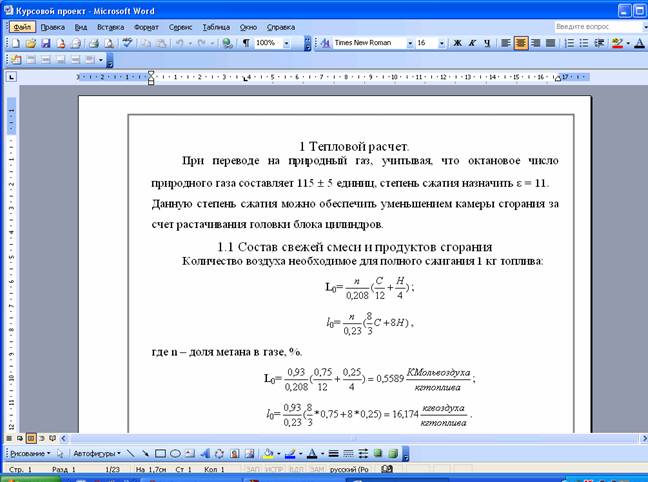Open the Окно menu
The height and width of the screenshot is (482, 648).
[248, 27]
